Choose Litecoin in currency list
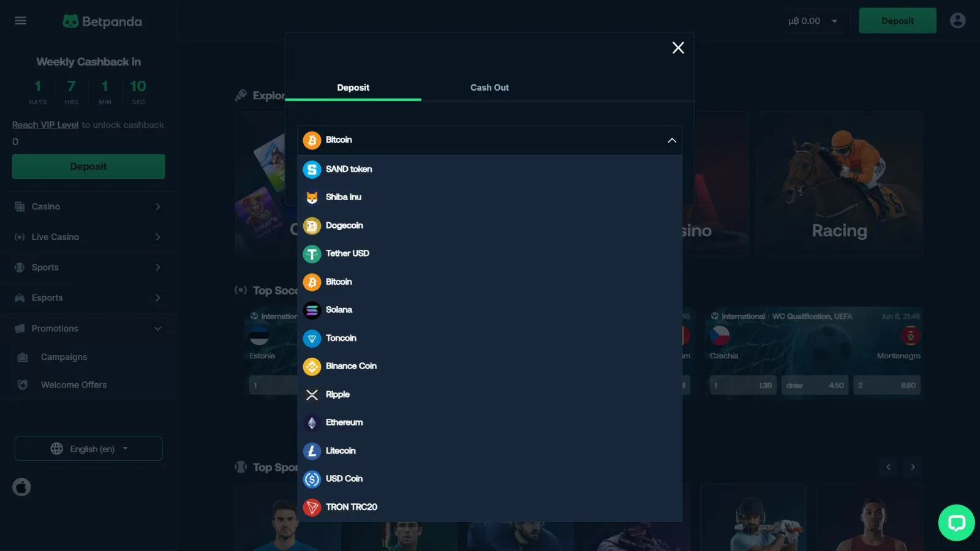 pos(341,451)
